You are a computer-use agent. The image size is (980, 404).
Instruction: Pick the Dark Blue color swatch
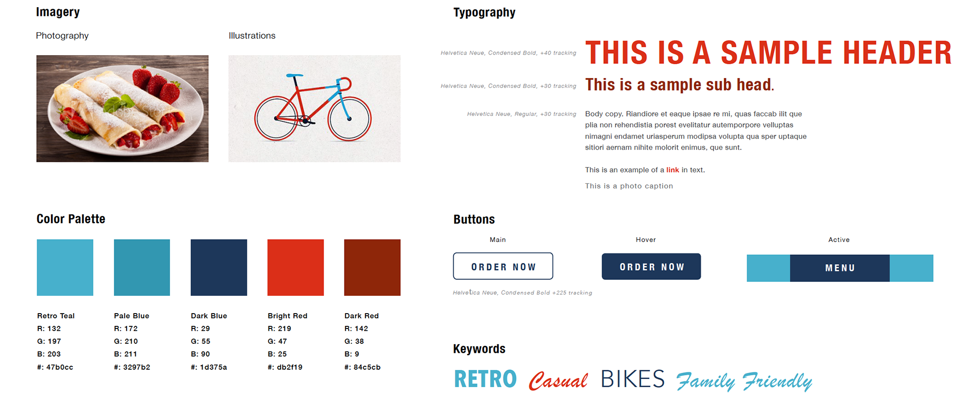(219, 268)
